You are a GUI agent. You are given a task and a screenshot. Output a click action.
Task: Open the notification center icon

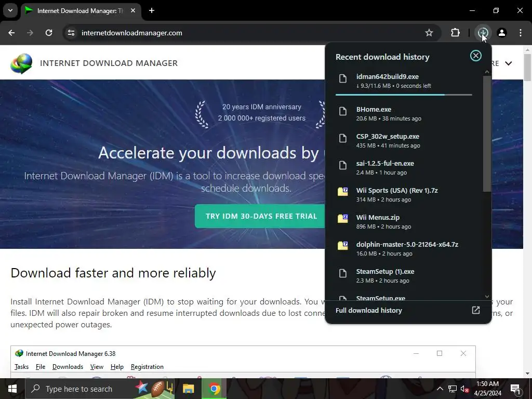515,389
